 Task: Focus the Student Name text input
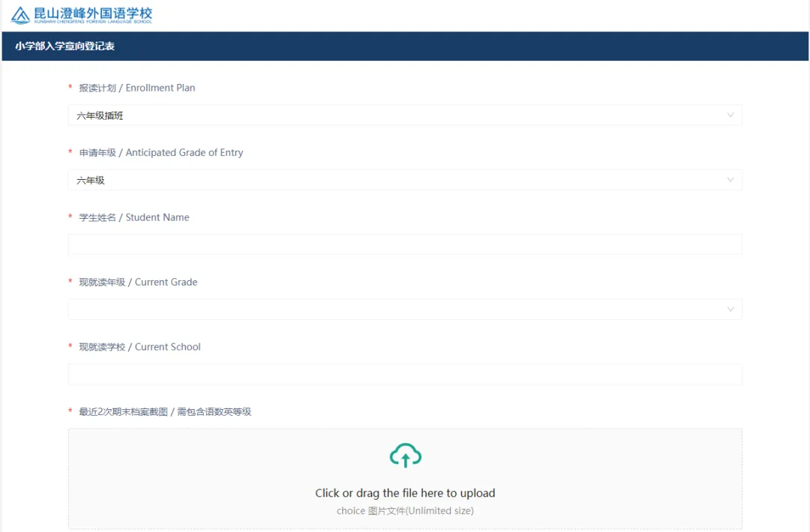coord(405,244)
